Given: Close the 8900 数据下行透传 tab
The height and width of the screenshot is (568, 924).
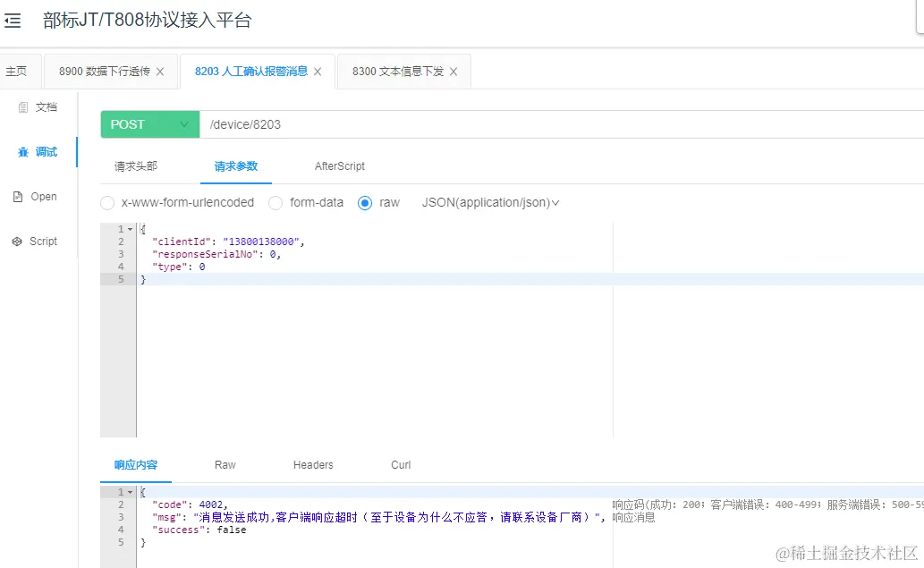Looking at the screenshot, I should [160, 72].
